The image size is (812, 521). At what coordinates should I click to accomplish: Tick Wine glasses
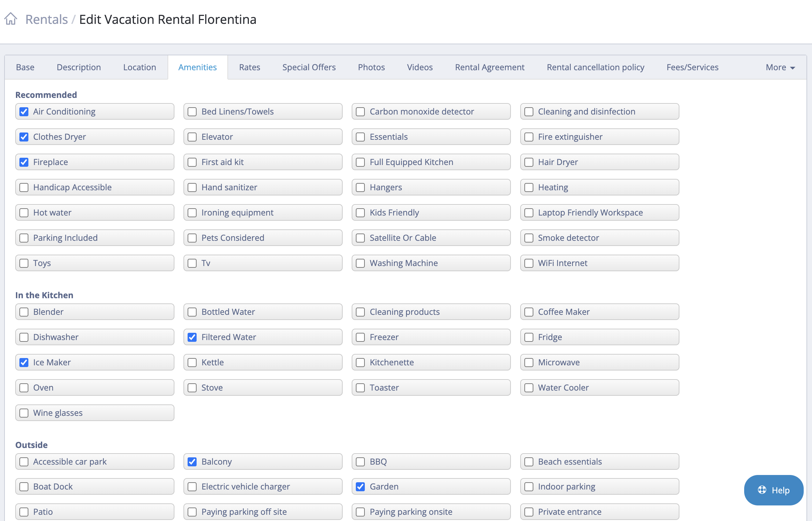coord(24,413)
